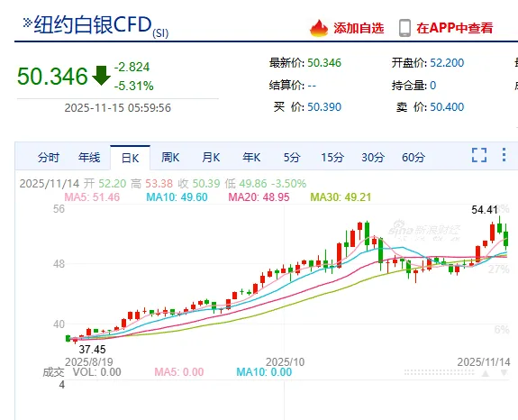The image size is (518, 420).
Task: Switch to the 30分 interval tab
Action: coord(373,158)
